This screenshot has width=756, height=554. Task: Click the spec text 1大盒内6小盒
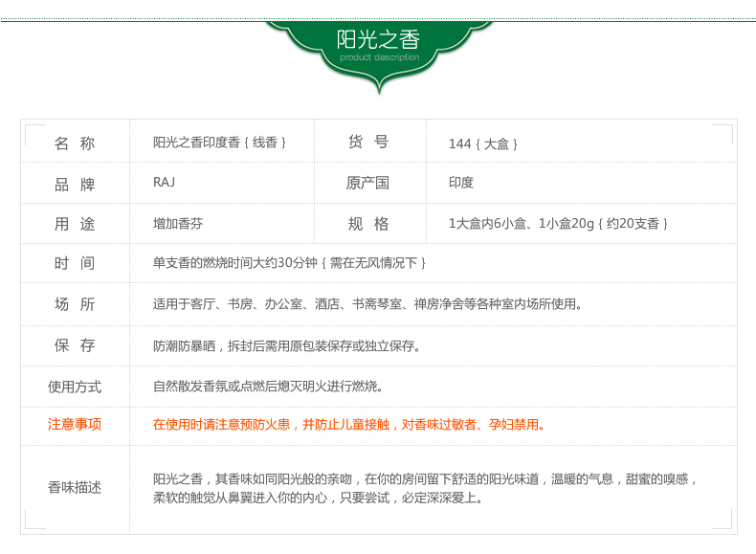point(487,224)
